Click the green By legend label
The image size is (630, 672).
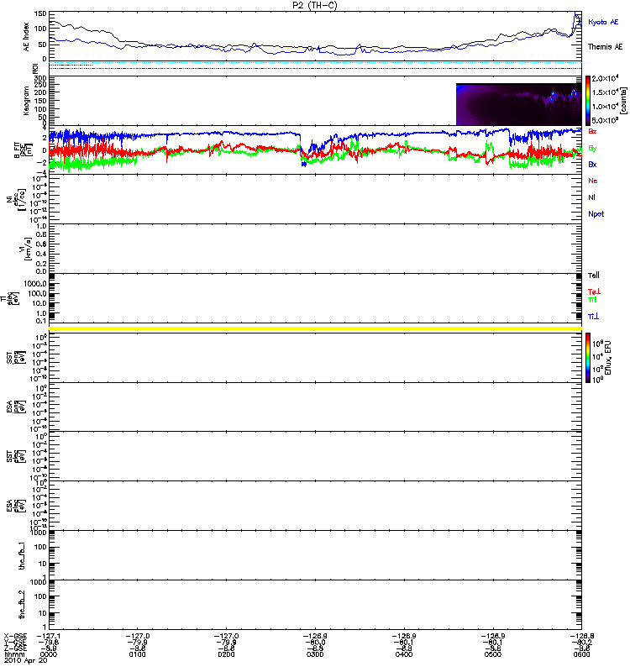pyautogui.click(x=592, y=148)
